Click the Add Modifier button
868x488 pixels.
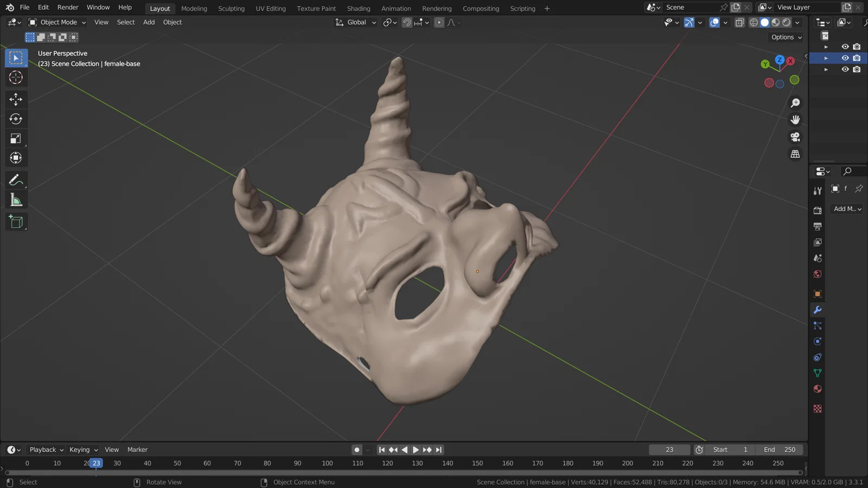tap(847, 209)
